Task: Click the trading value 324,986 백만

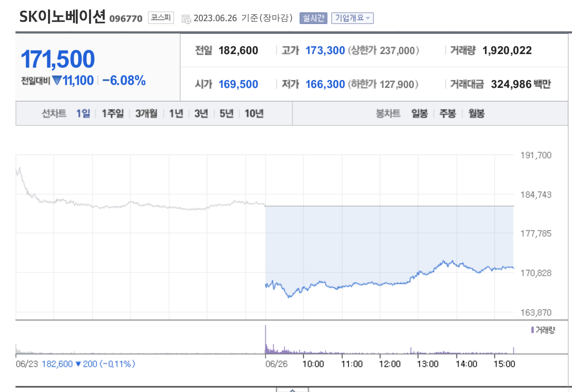Action: 521,84
